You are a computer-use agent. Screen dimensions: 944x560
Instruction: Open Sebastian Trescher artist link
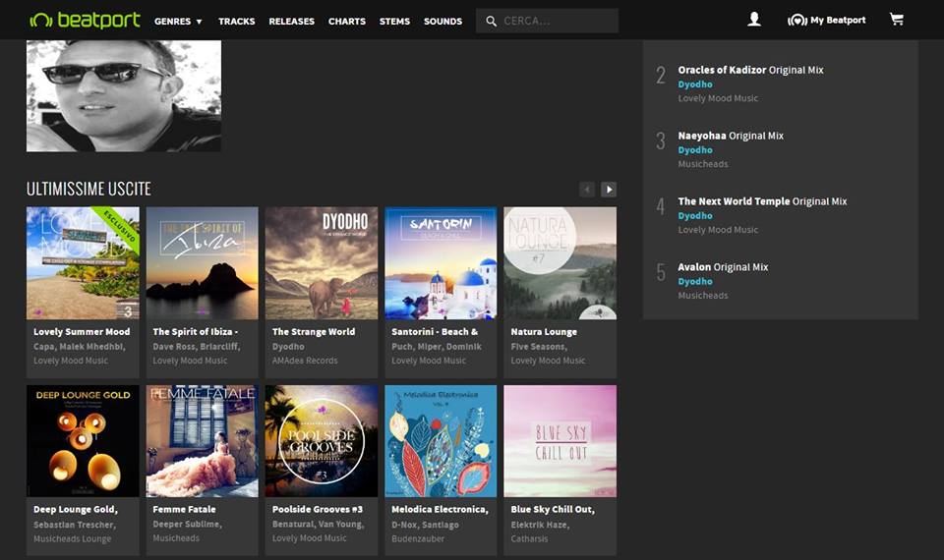(75, 525)
